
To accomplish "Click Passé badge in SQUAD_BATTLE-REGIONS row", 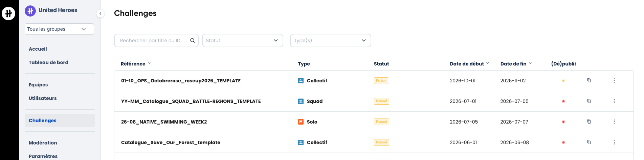I will 381,101.
